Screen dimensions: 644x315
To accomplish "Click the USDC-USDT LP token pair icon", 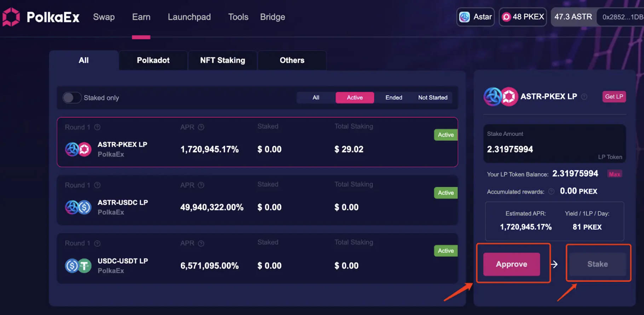I will 78,265.
